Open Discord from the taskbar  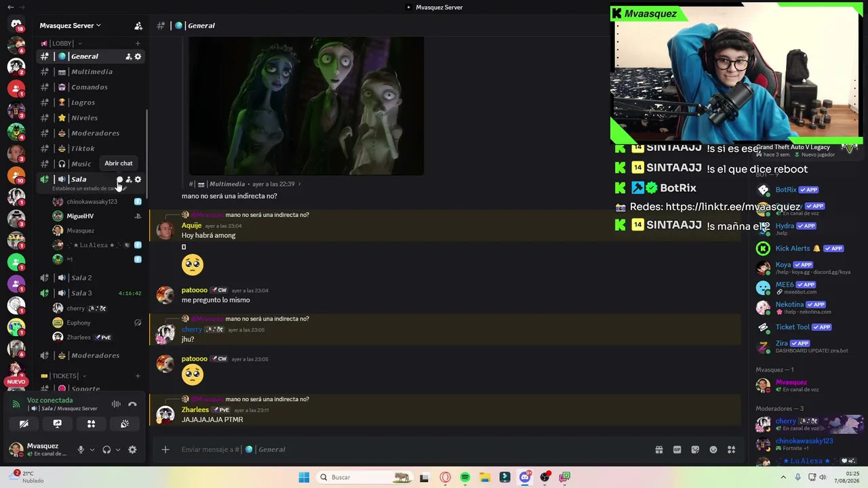pyautogui.click(x=525, y=477)
